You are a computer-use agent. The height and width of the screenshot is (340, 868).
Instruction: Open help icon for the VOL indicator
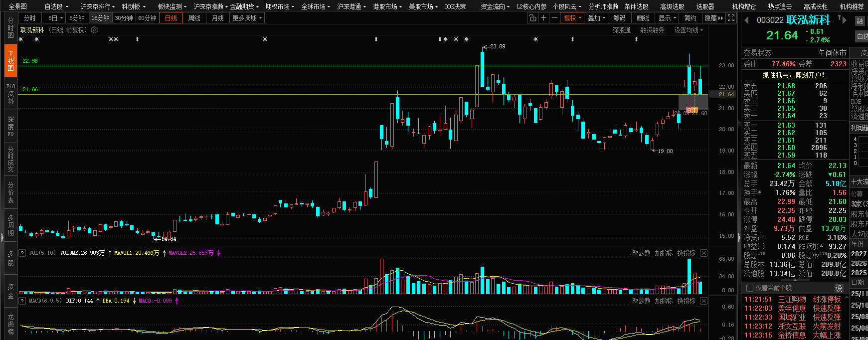coord(22,253)
